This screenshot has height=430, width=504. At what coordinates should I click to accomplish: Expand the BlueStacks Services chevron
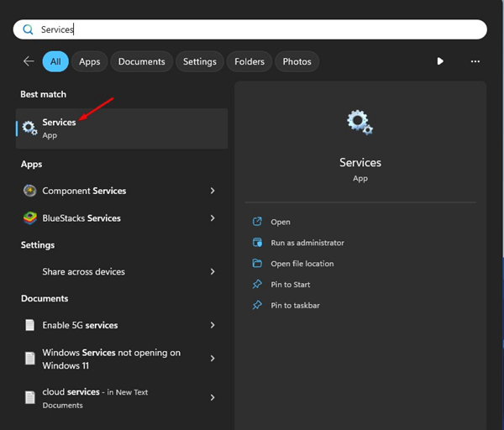213,218
